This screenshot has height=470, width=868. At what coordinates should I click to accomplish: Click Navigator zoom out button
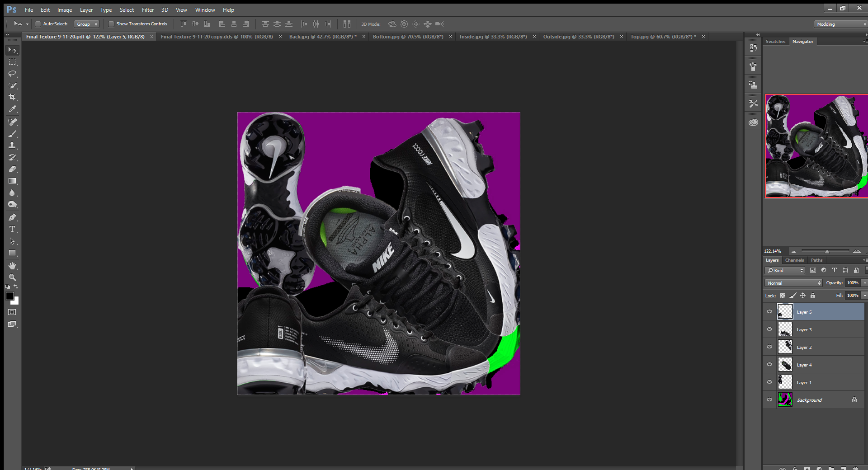[x=793, y=251]
